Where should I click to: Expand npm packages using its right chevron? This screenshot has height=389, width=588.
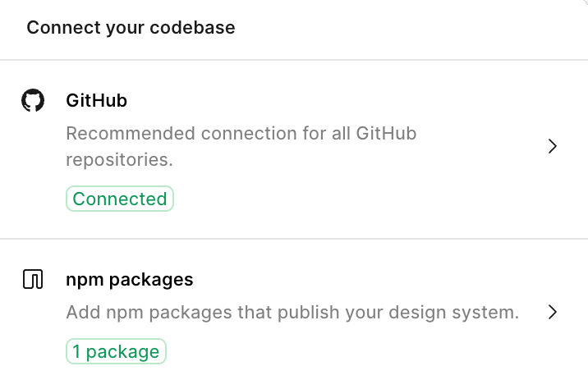point(552,312)
